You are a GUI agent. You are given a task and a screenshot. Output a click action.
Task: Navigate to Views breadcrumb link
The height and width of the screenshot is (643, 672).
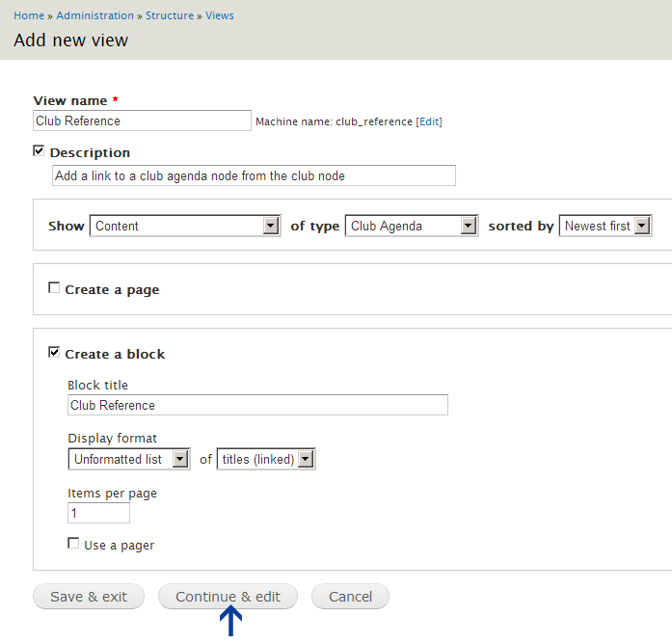point(220,15)
